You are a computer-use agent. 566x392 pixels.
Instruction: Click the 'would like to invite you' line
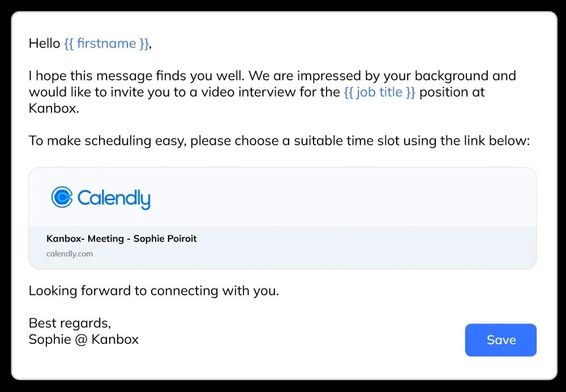point(256,92)
